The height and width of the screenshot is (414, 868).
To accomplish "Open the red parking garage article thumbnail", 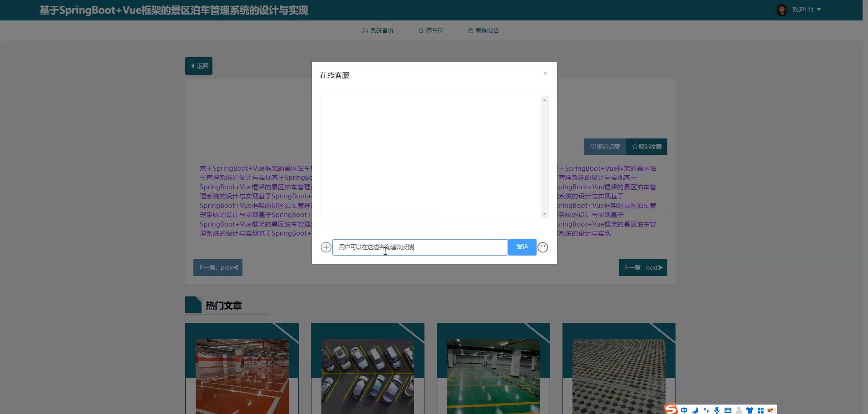I will (242, 376).
